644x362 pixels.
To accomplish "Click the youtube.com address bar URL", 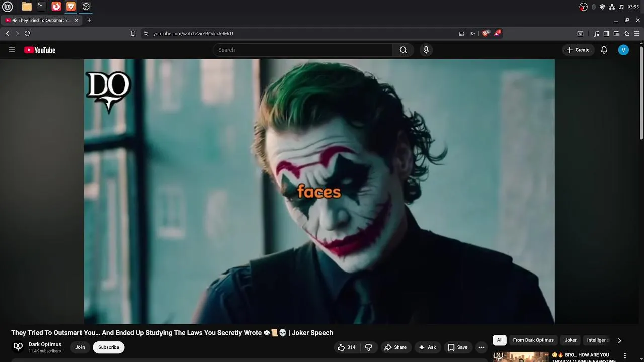I will point(193,33).
